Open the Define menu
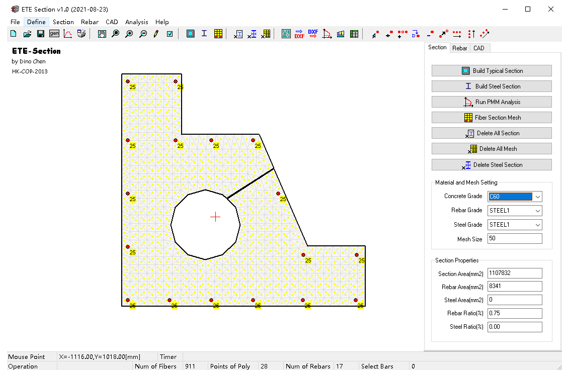This screenshot has width=574, height=380. point(36,22)
